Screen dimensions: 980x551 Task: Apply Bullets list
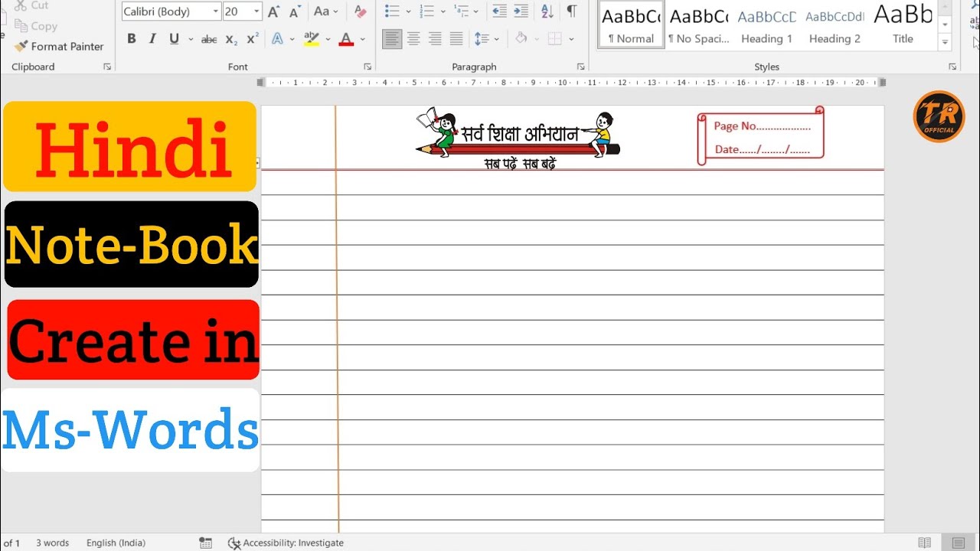pos(392,11)
